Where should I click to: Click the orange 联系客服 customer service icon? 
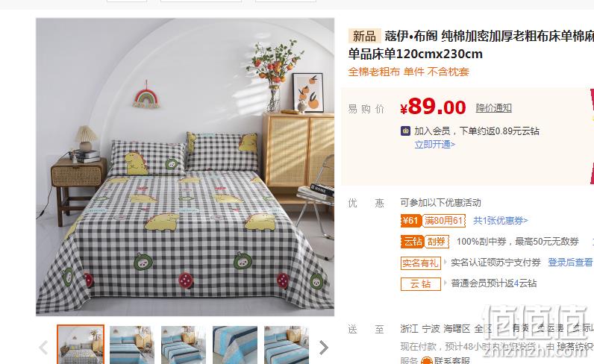click(x=427, y=361)
